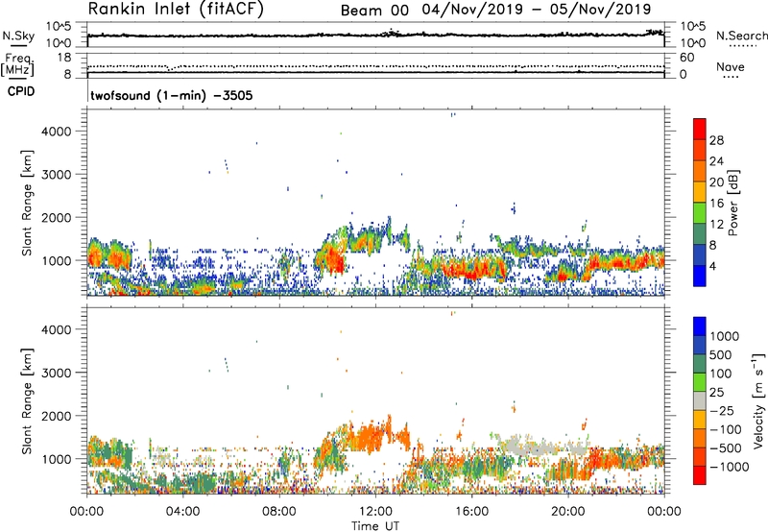Image resolution: width=768 pixels, height=532 pixels.
Task: Click the '08:00' time axis tick label
Action: pyautogui.click(x=279, y=512)
